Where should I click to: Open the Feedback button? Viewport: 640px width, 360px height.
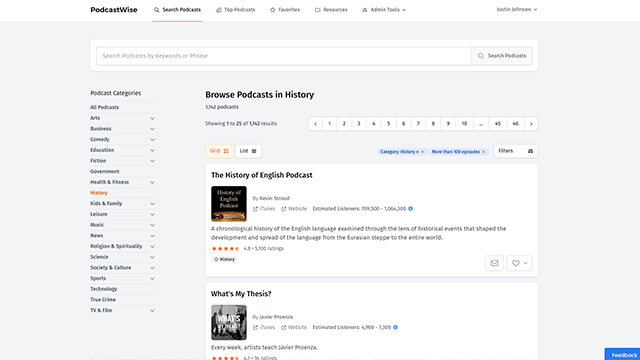click(x=622, y=354)
